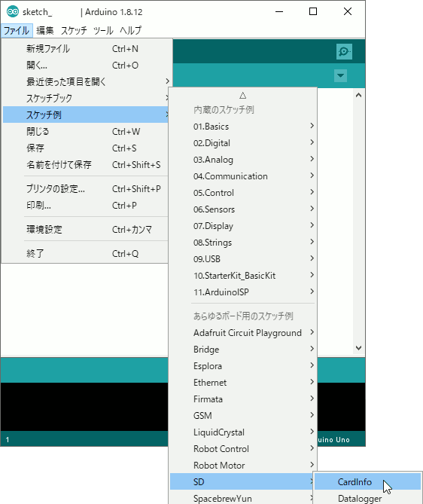This screenshot has height=504, width=423.
Task: Expand 03.Analog examples
Action: click(x=243, y=160)
